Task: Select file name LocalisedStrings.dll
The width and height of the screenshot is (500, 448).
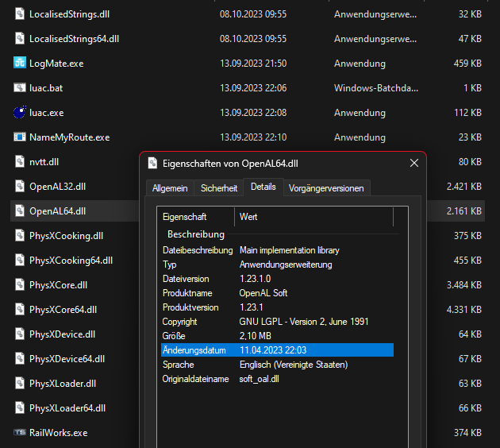Action: [70, 14]
